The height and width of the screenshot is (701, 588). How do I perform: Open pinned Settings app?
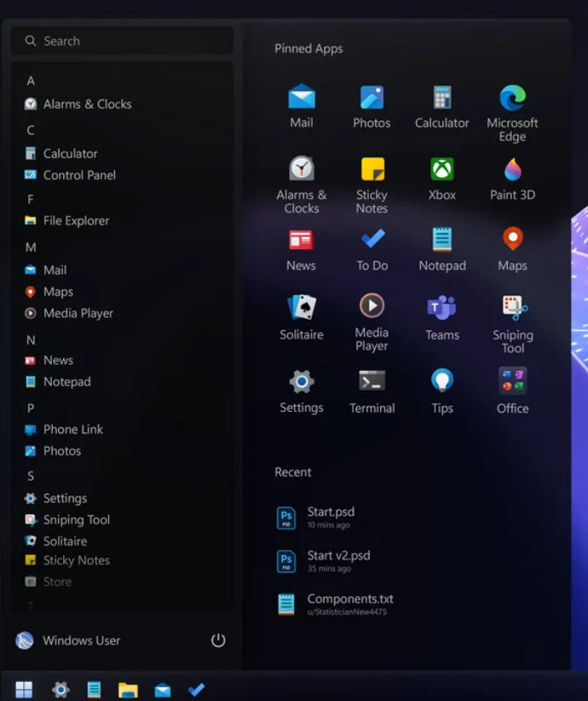302,391
